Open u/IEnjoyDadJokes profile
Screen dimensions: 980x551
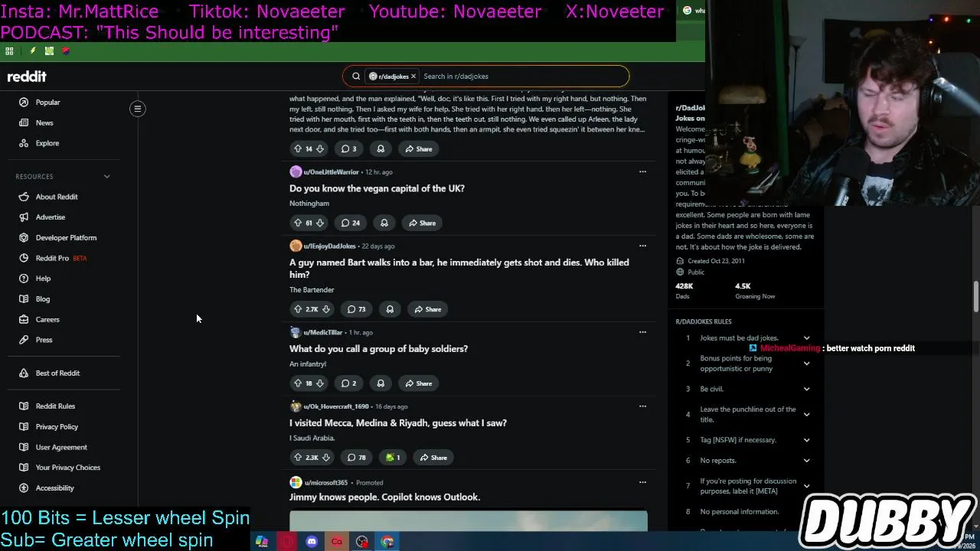(x=329, y=246)
